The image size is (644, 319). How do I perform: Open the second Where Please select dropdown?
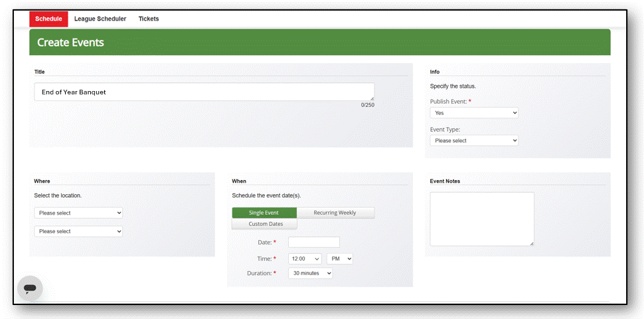pyautogui.click(x=78, y=231)
